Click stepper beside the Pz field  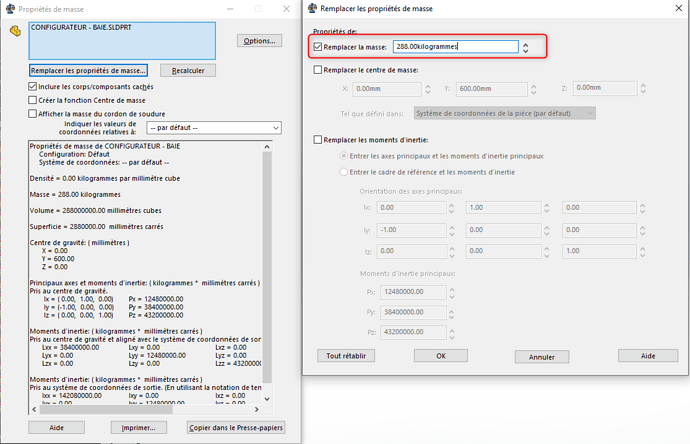(x=452, y=334)
